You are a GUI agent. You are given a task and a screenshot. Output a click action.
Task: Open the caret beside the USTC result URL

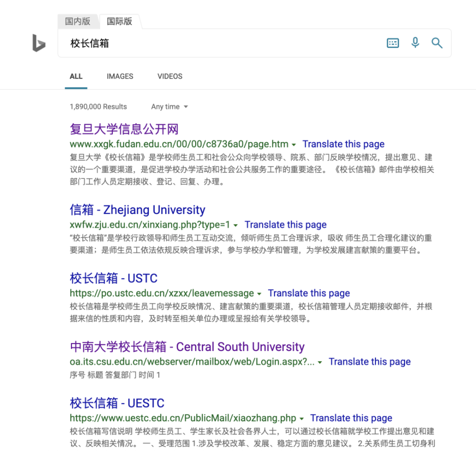pos(259,293)
